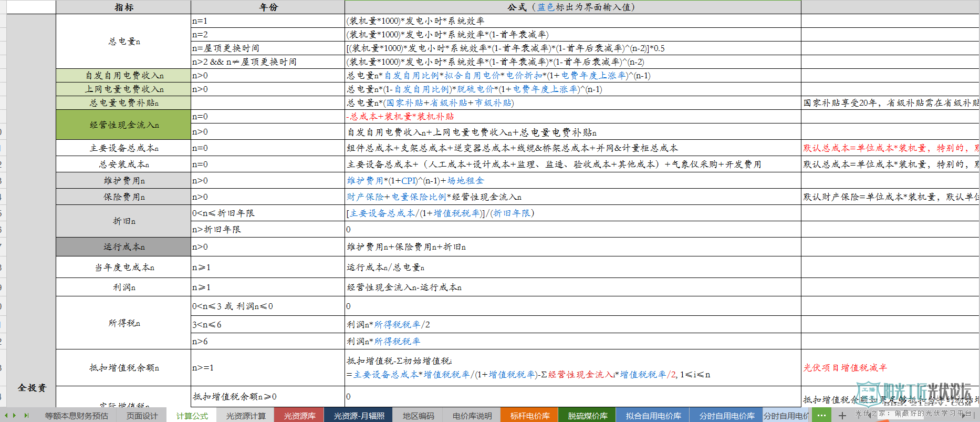Select the n>2 && n≠屋顶更换时间 cell
980x422 pixels.
[x=268, y=62]
